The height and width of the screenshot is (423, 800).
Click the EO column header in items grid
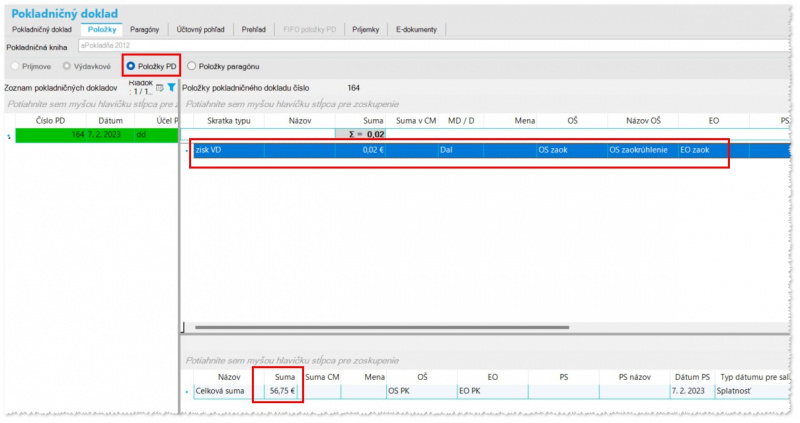pyautogui.click(x=714, y=121)
